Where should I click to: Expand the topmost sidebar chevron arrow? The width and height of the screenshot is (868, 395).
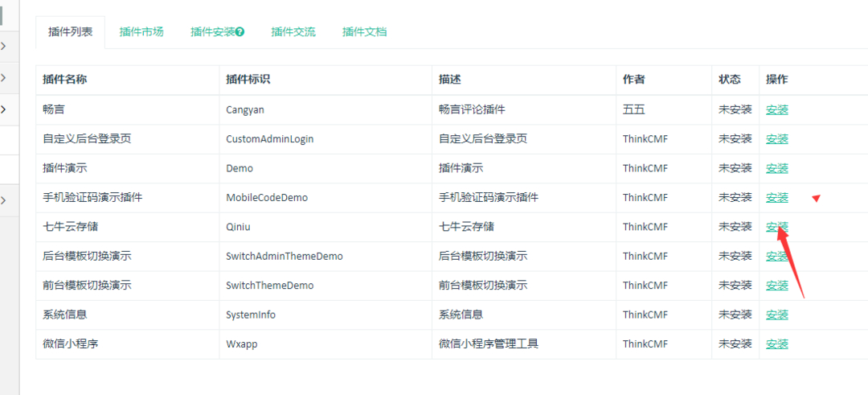click(3, 46)
